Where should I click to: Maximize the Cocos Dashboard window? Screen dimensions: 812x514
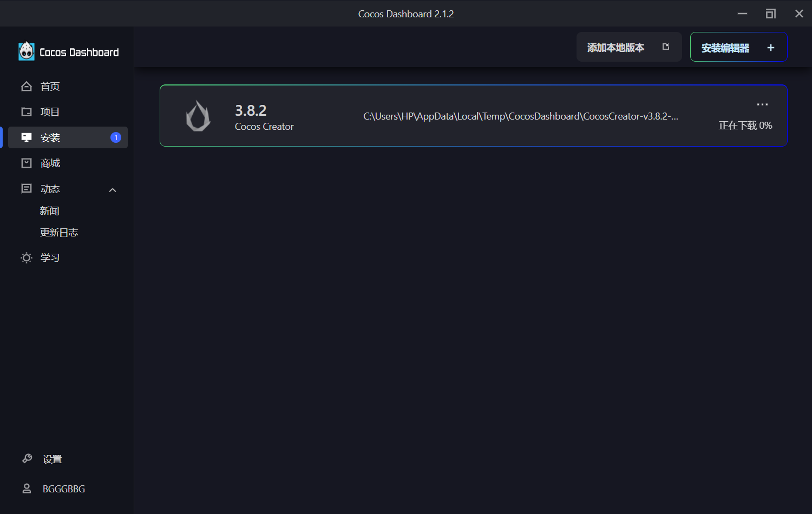click(771, 14)
